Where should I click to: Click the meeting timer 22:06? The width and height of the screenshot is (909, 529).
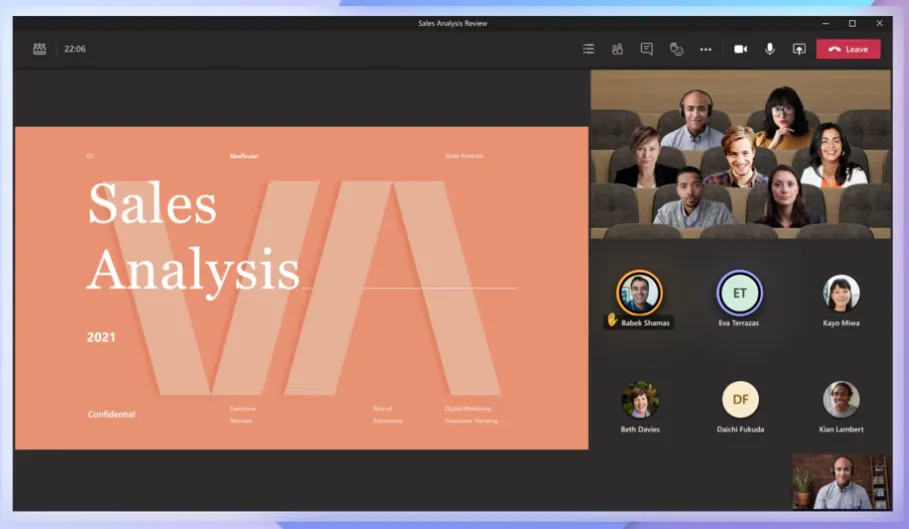coord(75,49)
